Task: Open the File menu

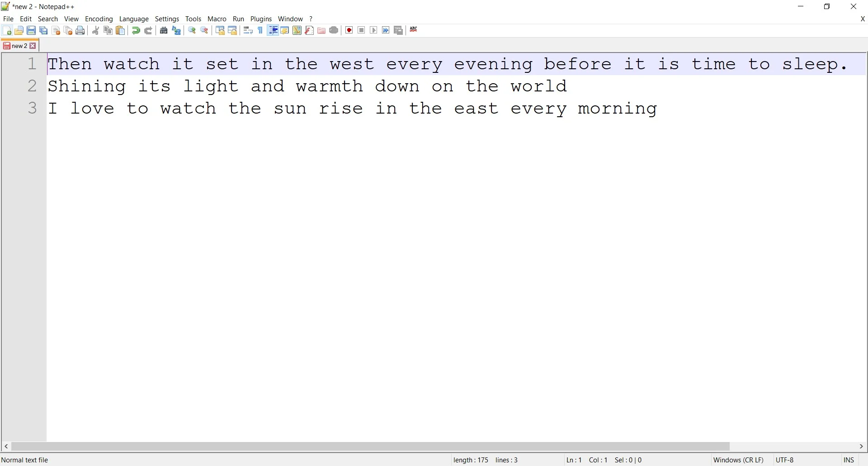Action: 8,19
